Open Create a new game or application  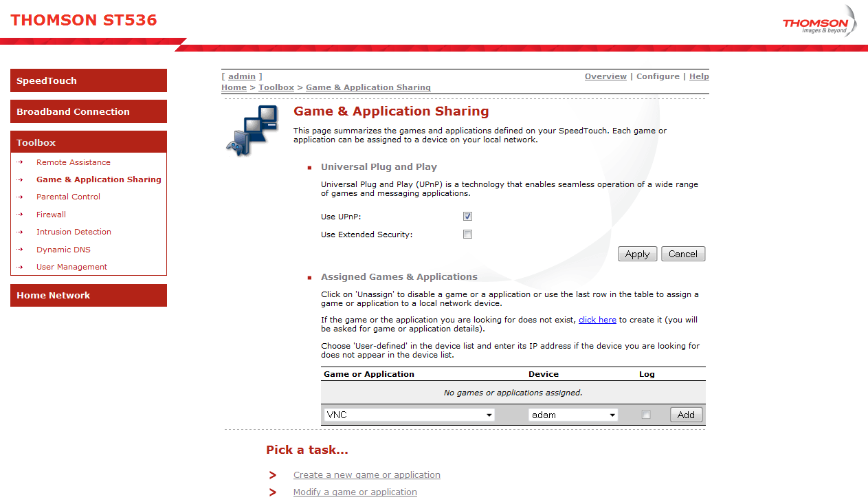(367, 475)
